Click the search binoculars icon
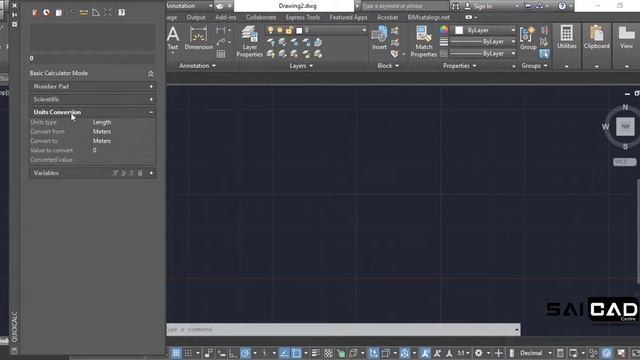 click(455, 6)
